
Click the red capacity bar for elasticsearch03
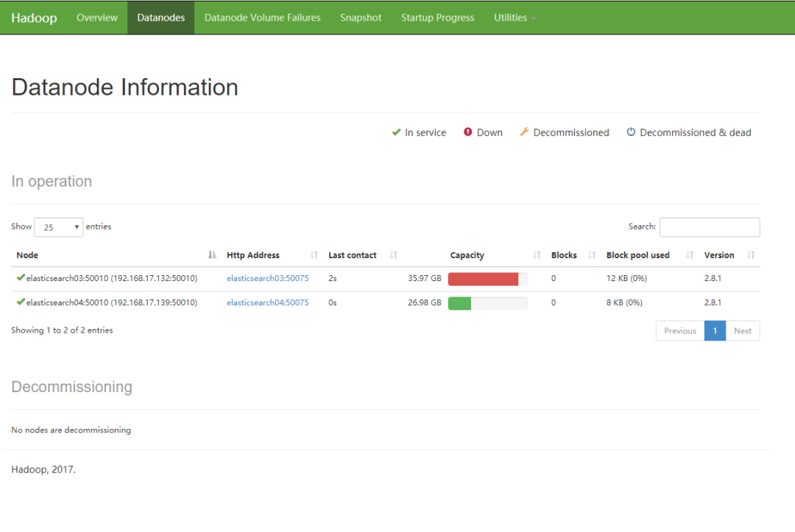tap(483, 279)
